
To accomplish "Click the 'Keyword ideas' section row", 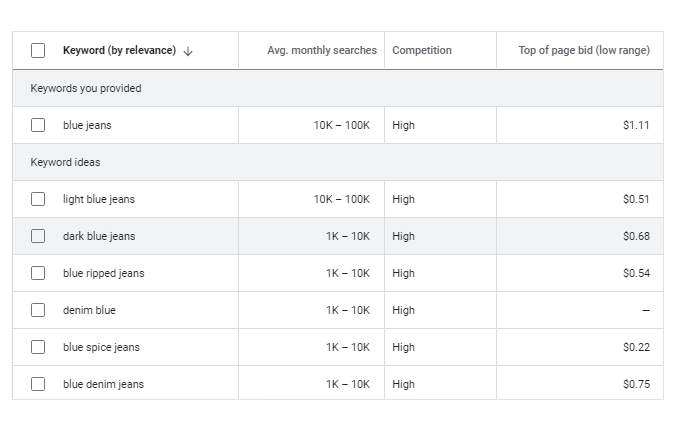I will 338,162.
